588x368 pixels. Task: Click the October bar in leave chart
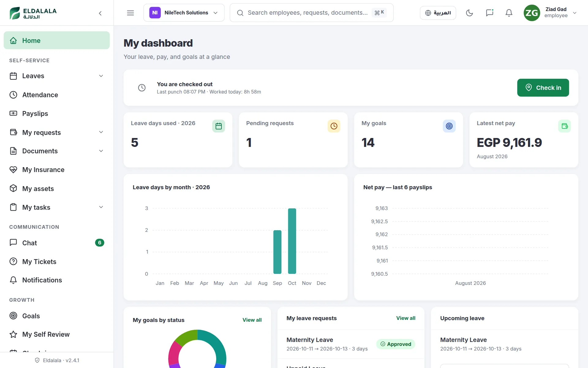(292, 241)
